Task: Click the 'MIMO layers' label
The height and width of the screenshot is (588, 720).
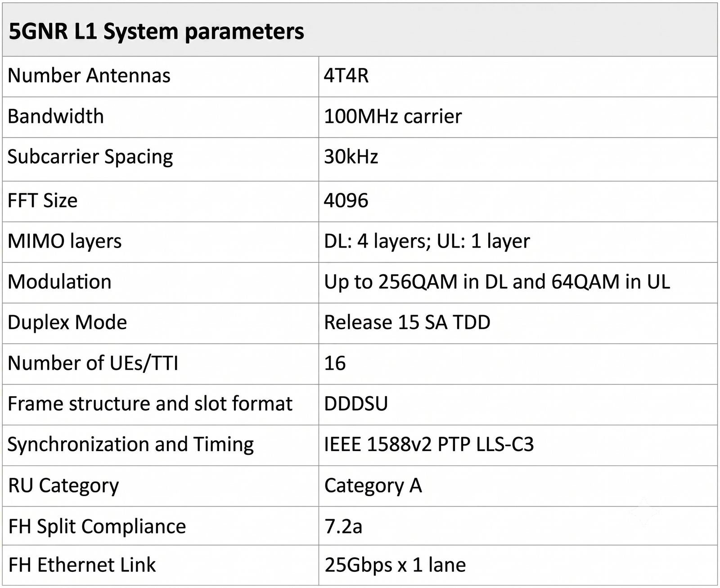Action: (x=64, y=242)
